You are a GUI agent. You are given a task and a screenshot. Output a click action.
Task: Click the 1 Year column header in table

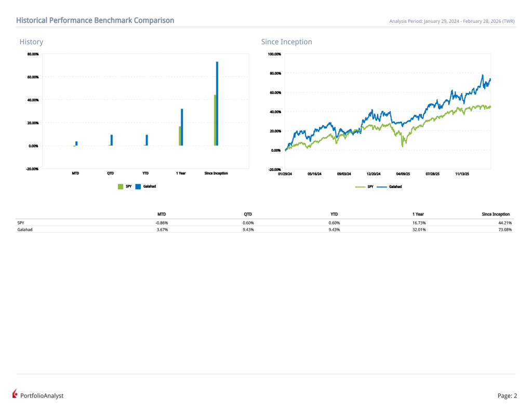(x=418, y=215)
